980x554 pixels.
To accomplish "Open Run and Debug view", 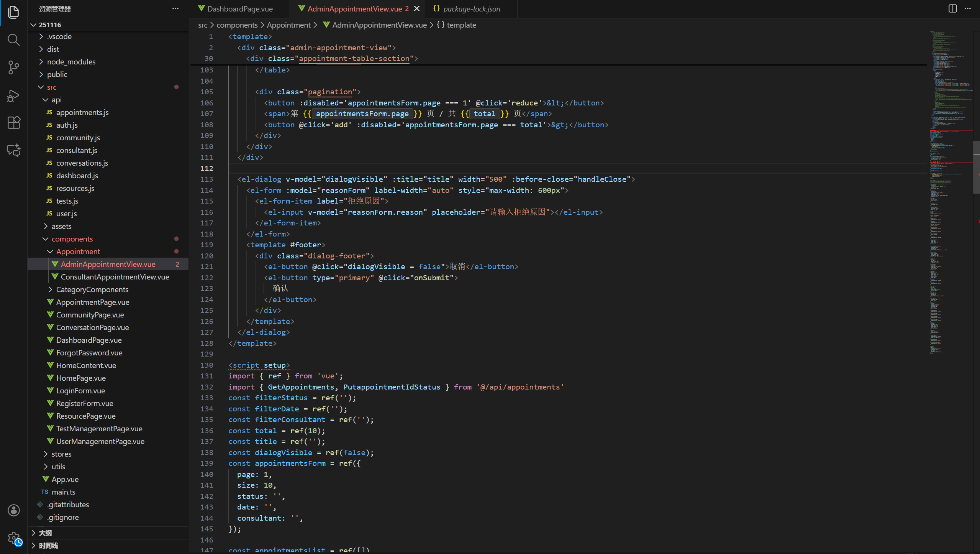I will click(13, 95).
